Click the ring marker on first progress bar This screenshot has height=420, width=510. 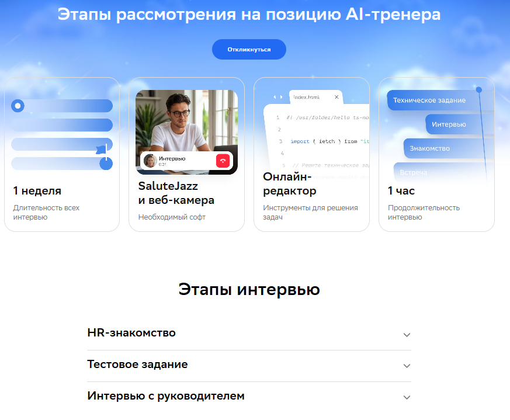tap(18, 106)
